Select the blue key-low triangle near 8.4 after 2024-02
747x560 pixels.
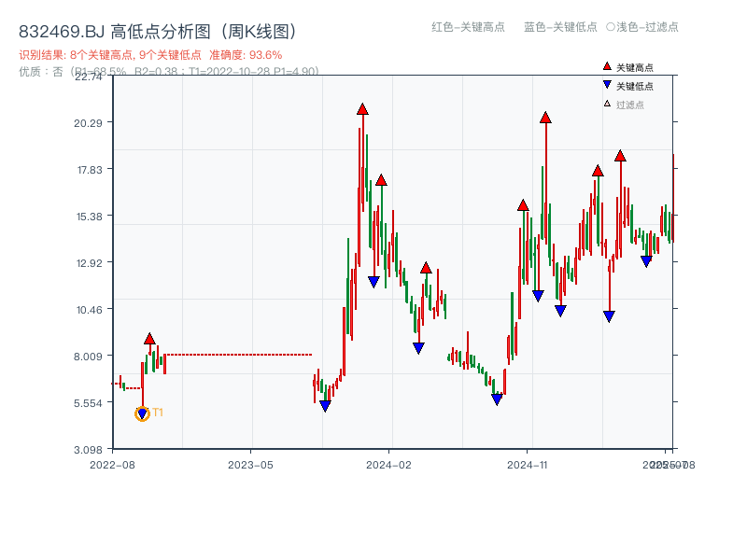(x=418, y=348)
